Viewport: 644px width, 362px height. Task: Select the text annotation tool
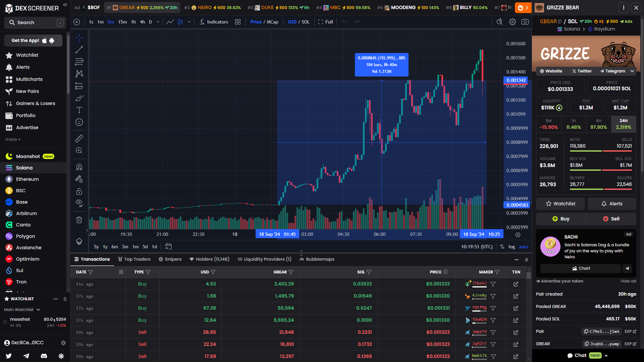point(79,110)
